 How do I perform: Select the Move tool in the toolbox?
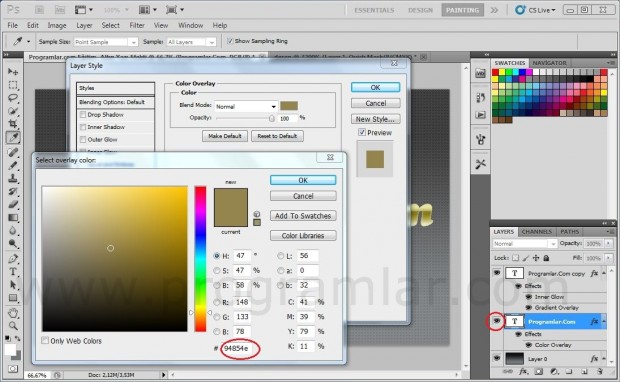pyautogui.click(x=13, y=72)
